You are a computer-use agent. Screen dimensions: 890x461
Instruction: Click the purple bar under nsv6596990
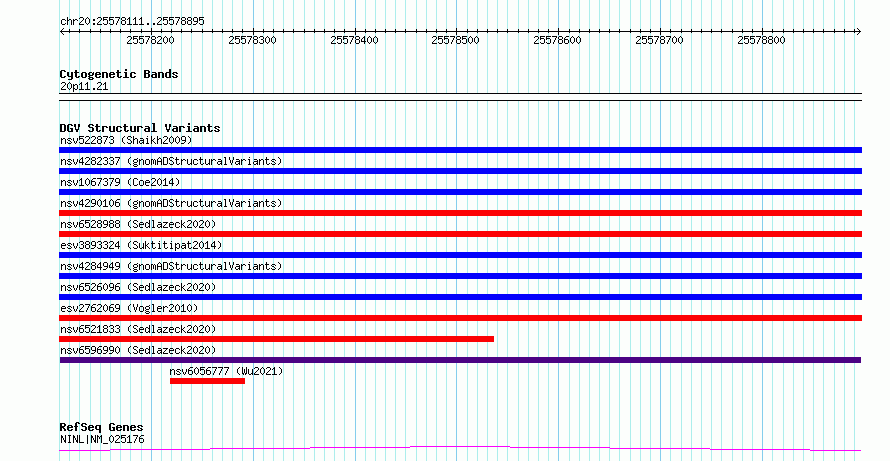point(460,360)
